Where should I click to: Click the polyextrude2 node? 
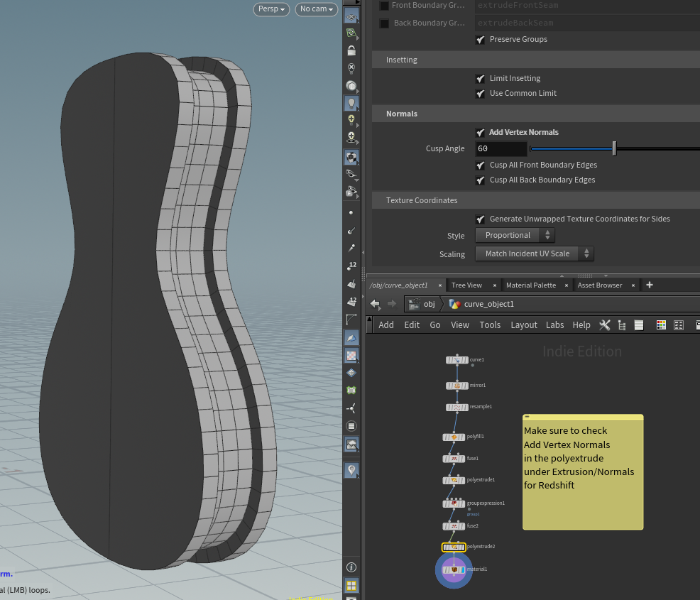(454, 547)
